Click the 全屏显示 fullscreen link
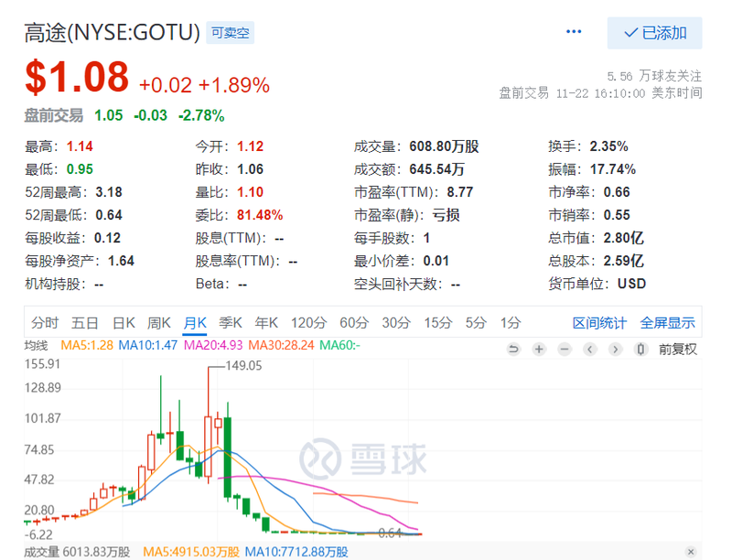 coord(668,323)
